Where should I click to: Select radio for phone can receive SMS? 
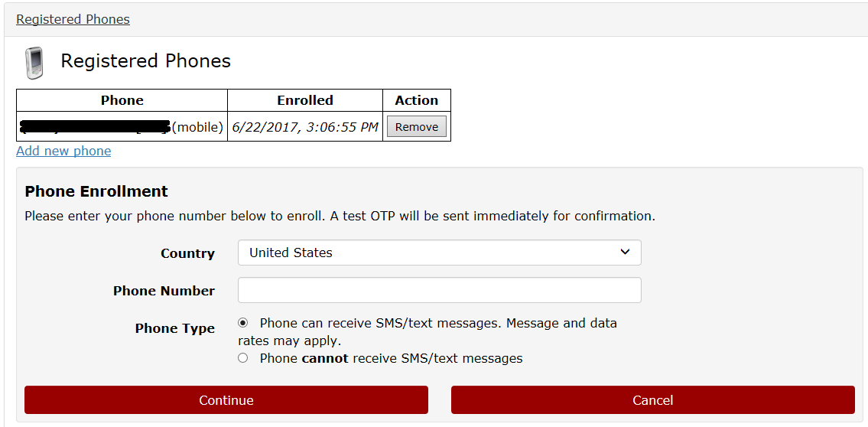[x=242, y=322]
